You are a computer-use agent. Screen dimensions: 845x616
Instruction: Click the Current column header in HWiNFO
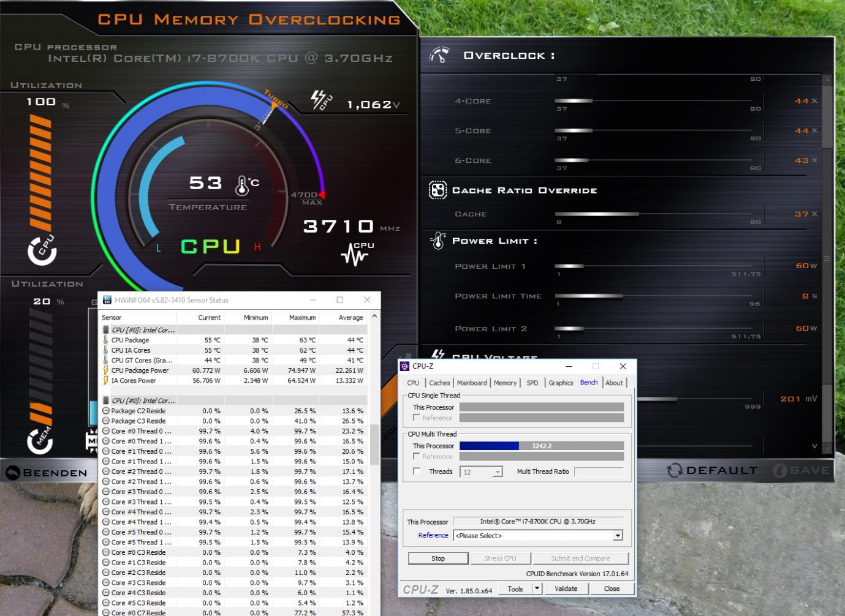[x=200, y=317]
